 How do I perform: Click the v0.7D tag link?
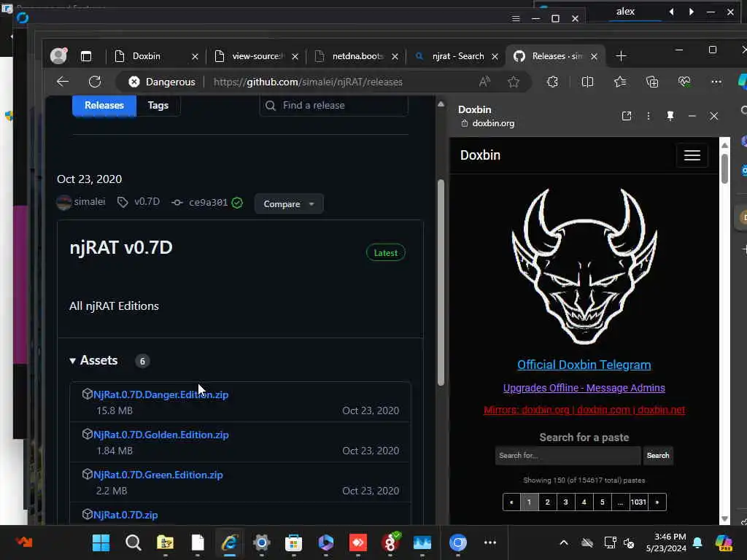[x=147, y=201]
